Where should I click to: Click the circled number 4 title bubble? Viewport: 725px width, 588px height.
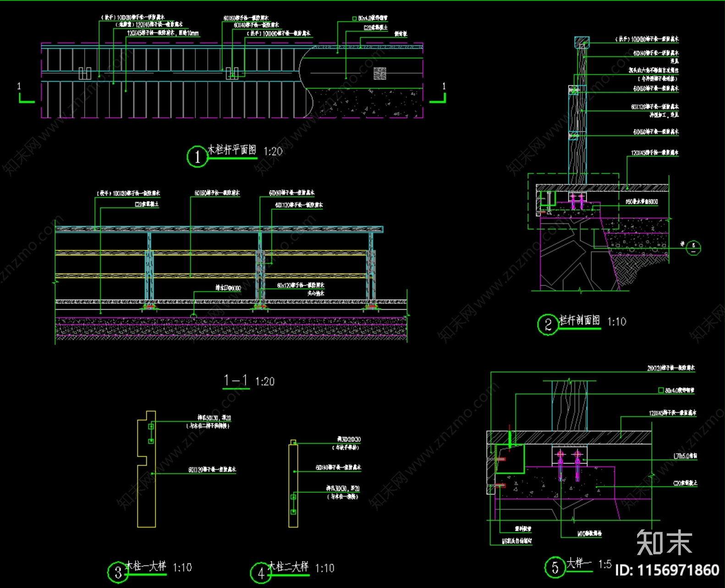[x=261, y=573]
